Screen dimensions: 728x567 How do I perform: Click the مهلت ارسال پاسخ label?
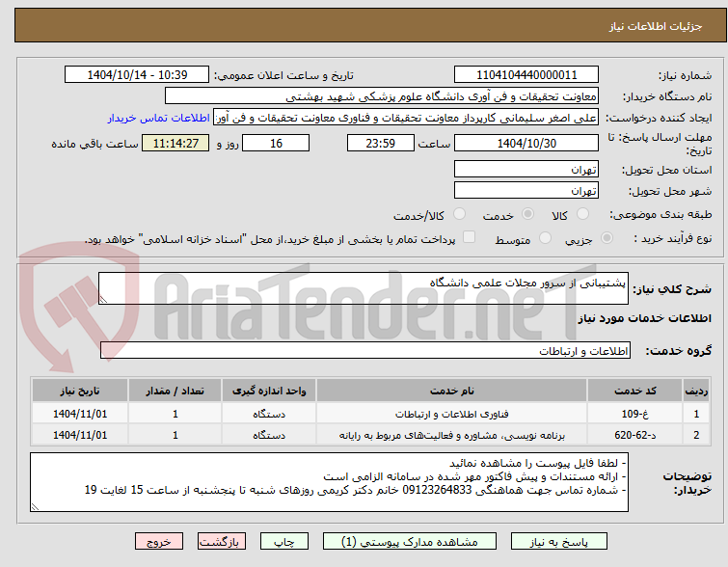click(x=660, y=144)
